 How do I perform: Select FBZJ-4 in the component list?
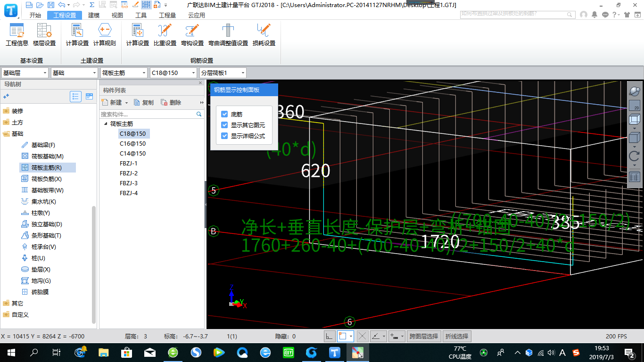129,193
